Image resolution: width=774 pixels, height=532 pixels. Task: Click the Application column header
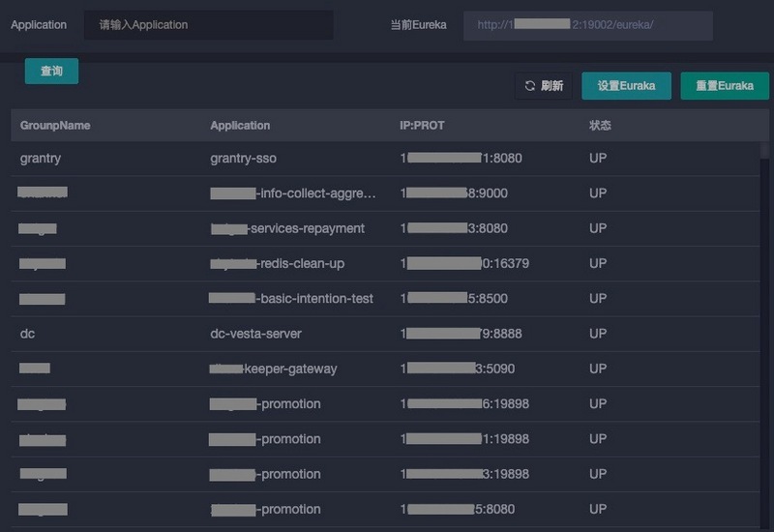240,126
